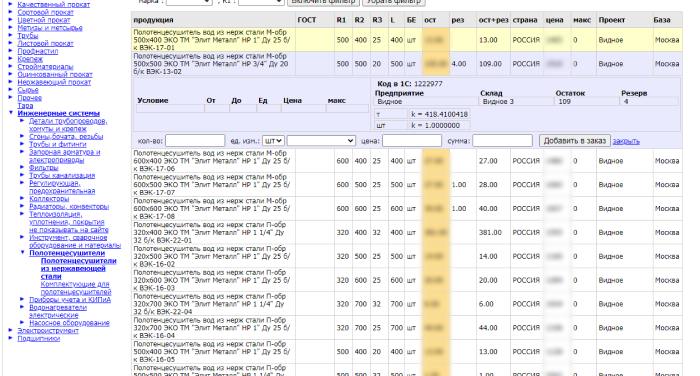Open Комплектующие для полотенцесушителей category

[x=76, y=288]
